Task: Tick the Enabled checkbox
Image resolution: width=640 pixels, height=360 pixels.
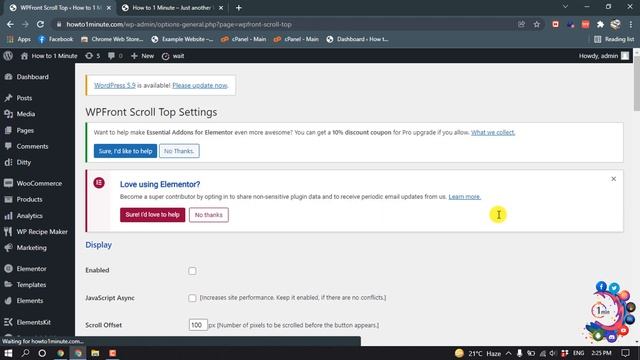Action: tap(192, 271)
